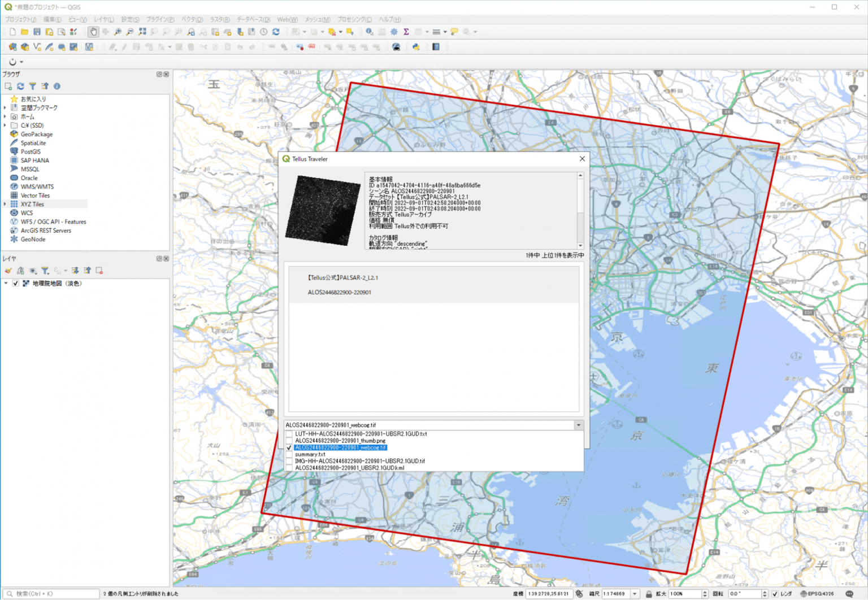Select the Pan Map hand tool
This screenshot has width=868, height=600.
pos(93,32)
